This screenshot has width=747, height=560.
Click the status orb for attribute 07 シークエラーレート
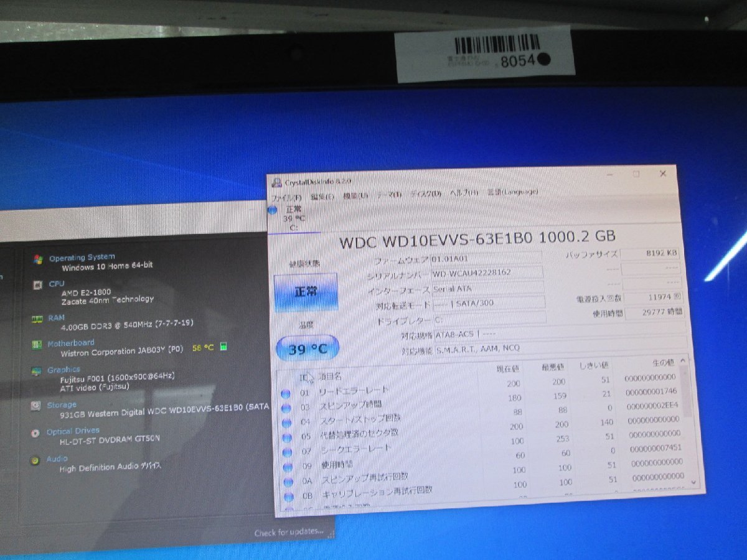tap(288, 452)
